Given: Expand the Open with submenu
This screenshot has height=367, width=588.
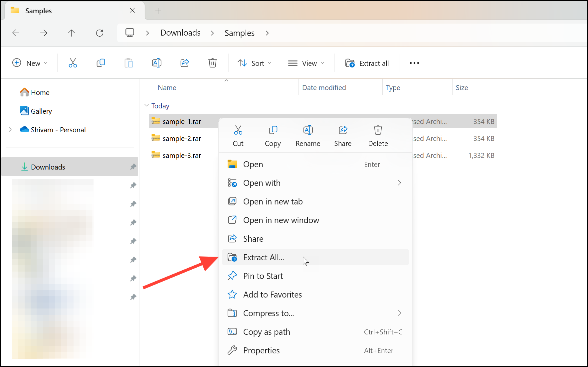Looking at the screenshot, I should click(399, 183).
